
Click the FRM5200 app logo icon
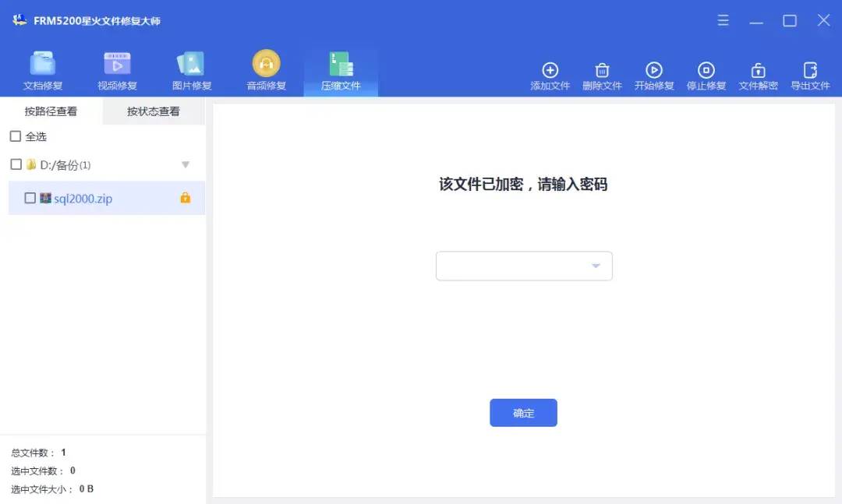(x=19, y=20)
